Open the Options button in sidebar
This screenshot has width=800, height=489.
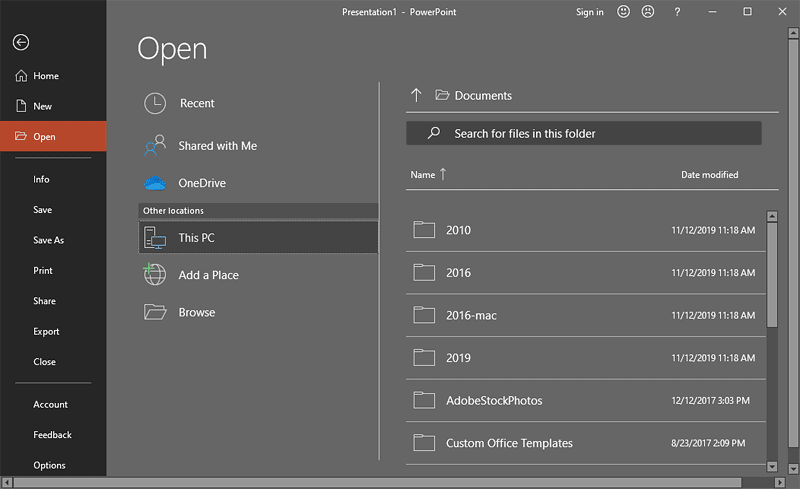pos(49,465)
